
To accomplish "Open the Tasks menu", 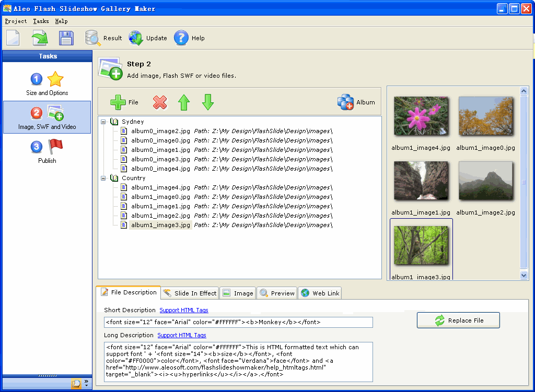I will (41, 21).
